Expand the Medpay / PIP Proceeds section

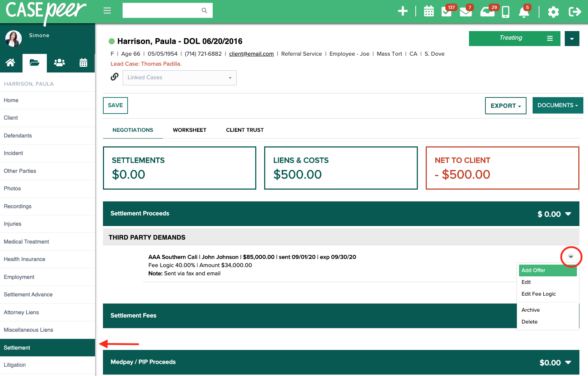[x=568, y=362]
